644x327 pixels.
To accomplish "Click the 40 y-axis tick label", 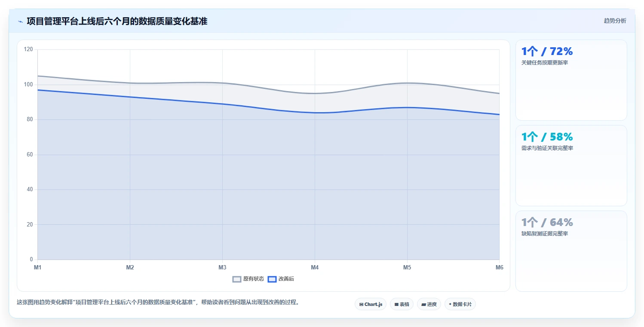I will click(30, 189).
